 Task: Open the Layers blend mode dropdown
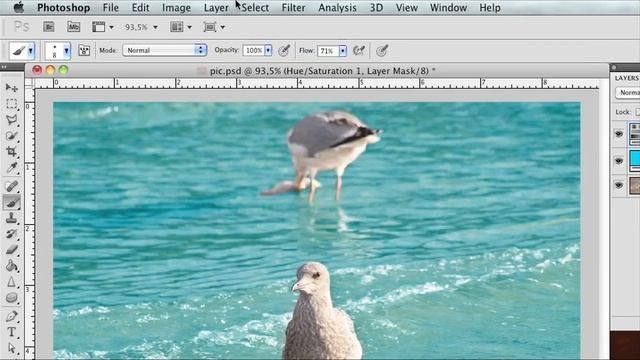coord(628,93)
